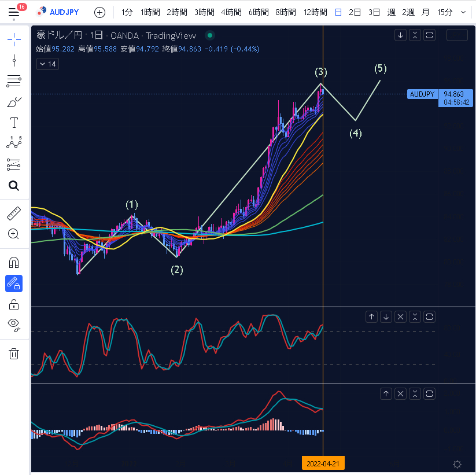The image size is (476, 475).
Task: Select the text annotation tool
Action: 14,123
